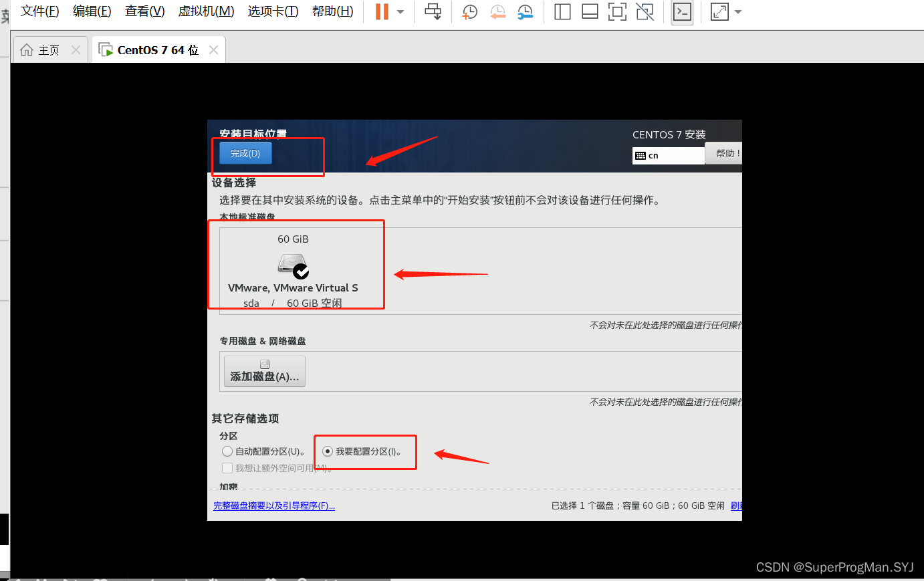Select the 自动配置分区(U) radio option

[x=263, y=451]
